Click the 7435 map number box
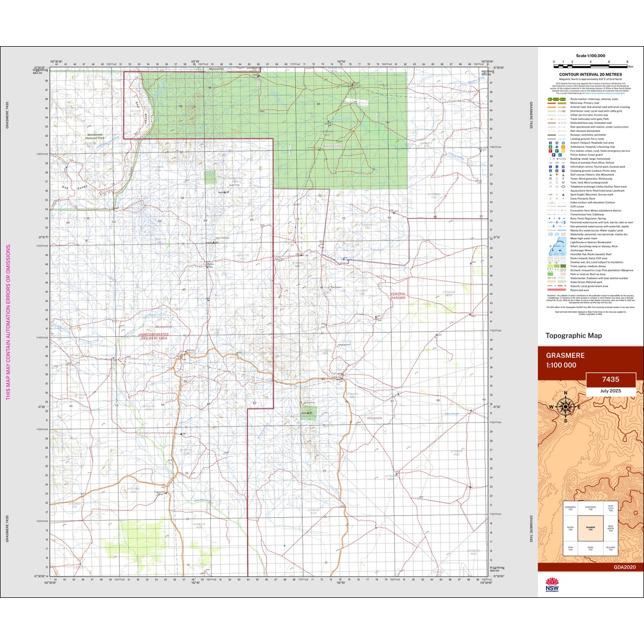The height and width of the screenshot is (644, 644). click(x=611, y=379)
